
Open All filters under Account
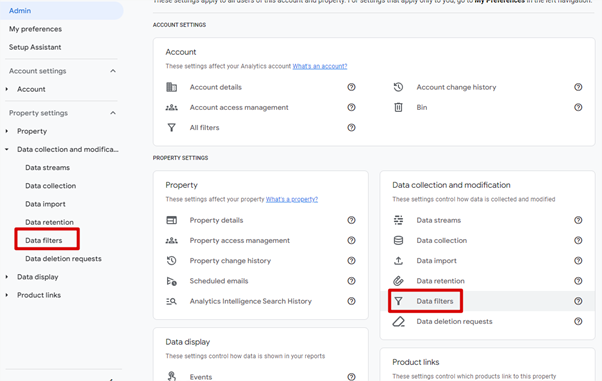(x=204, y=128)
